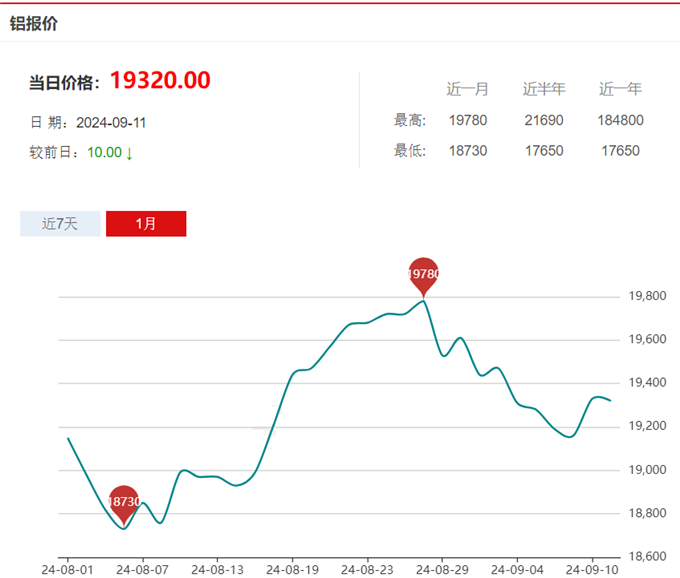Click the 近一月 column header

coord(467,89)
